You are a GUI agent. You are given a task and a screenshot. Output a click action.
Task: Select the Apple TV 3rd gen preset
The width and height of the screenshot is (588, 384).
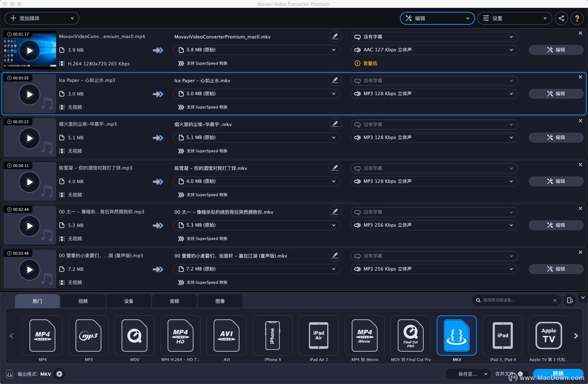549,336
